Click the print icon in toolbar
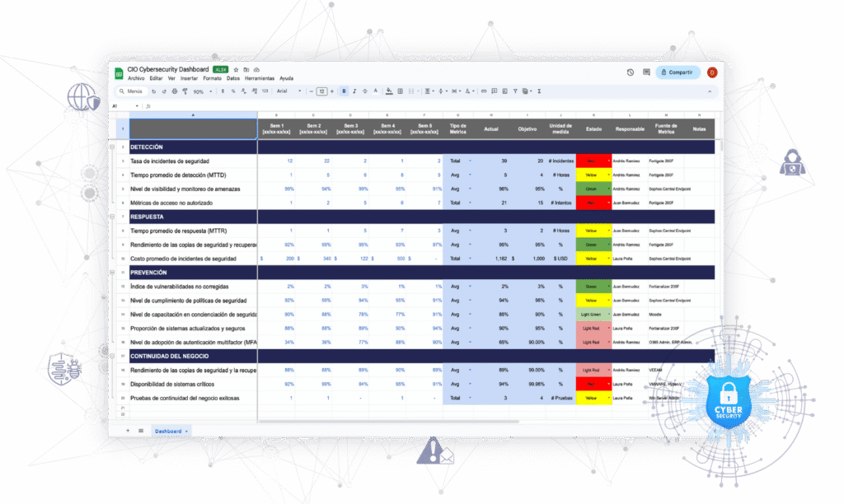The image size is (844, 504). (x=174, y=91)
